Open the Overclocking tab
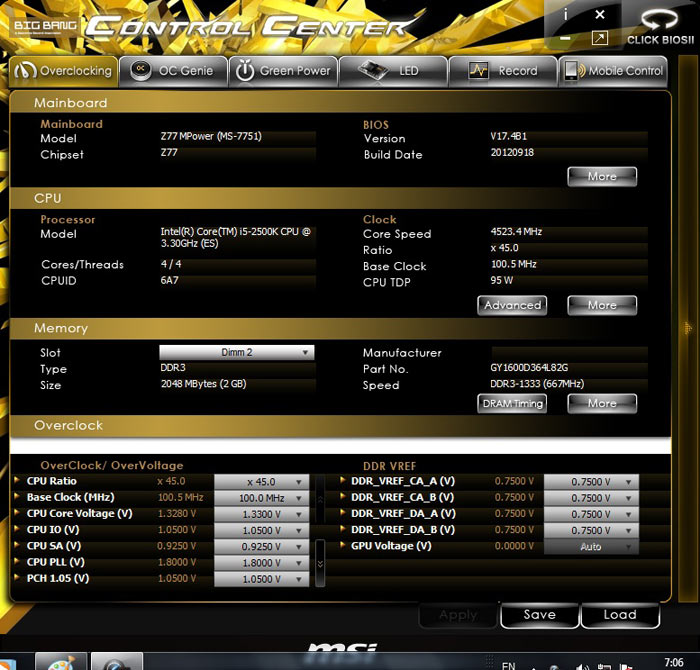The image size is (700, 670). [63, 71]
